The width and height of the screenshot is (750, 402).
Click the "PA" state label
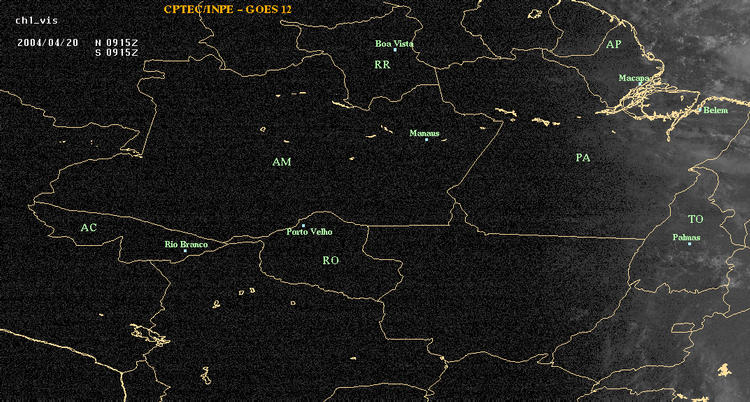click(583, 157)
